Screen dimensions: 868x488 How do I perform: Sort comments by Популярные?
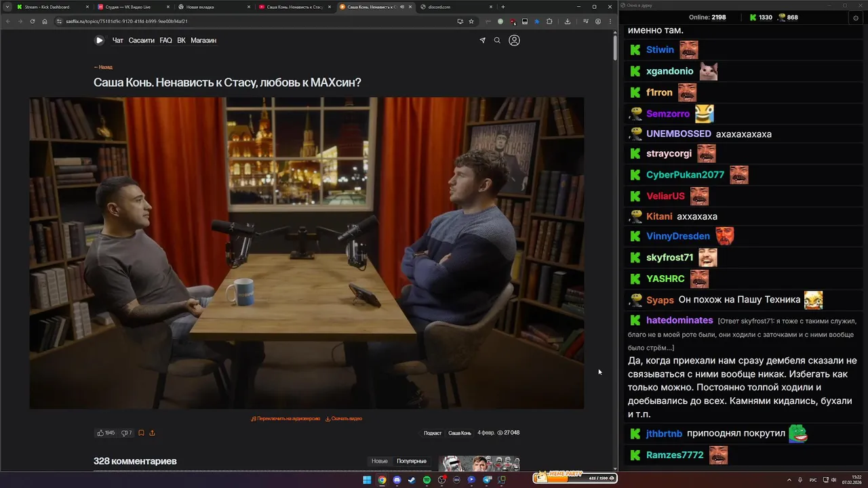[412, 461]
